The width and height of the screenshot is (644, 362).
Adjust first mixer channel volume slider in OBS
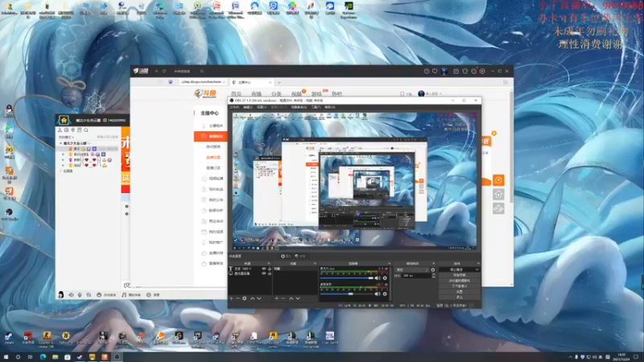(347, 278)
